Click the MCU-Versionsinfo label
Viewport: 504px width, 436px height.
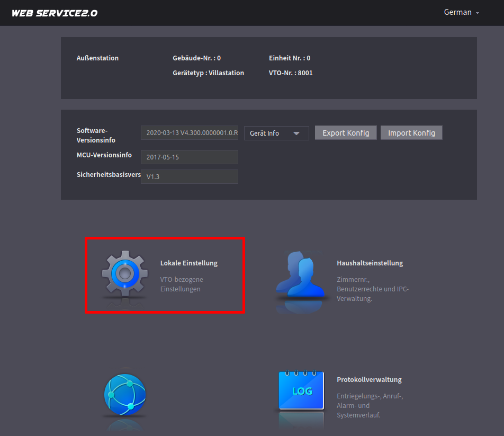click(x=104, y=155)
